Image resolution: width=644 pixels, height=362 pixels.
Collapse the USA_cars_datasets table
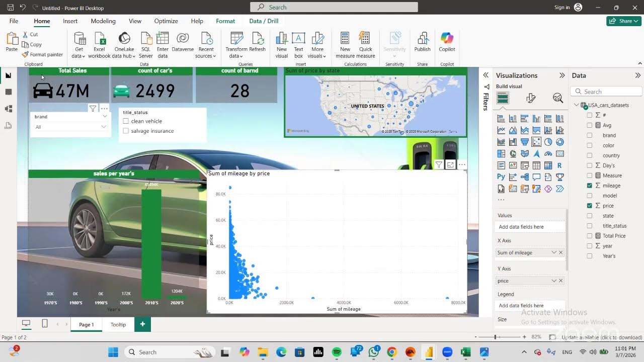click(x=577, y=105)
